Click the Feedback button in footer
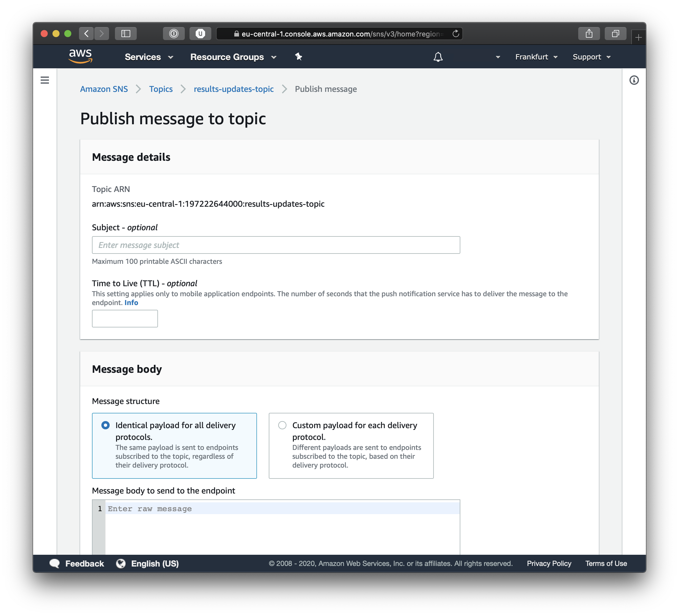The image size is (679, 616). click(x=77, y=564)
